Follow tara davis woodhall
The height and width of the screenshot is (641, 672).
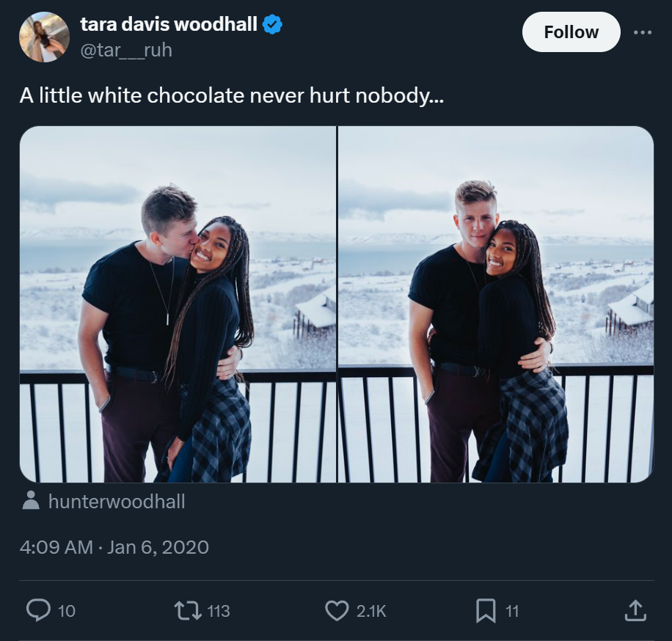(x=571, y=32)
